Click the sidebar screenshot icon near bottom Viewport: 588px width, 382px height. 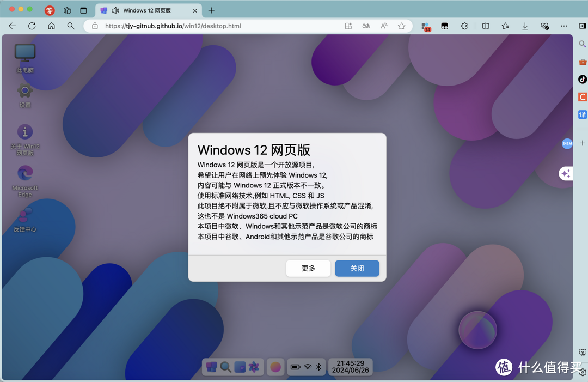[x=583, y=353]
